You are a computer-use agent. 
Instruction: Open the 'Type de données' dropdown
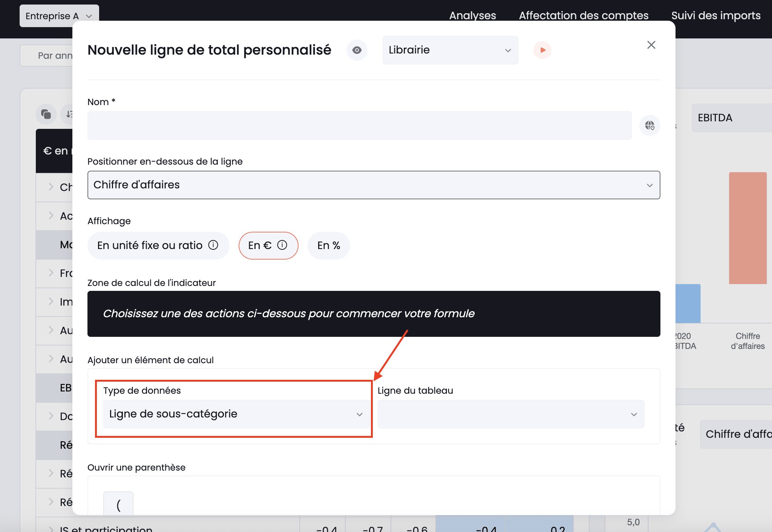(236, 414)
